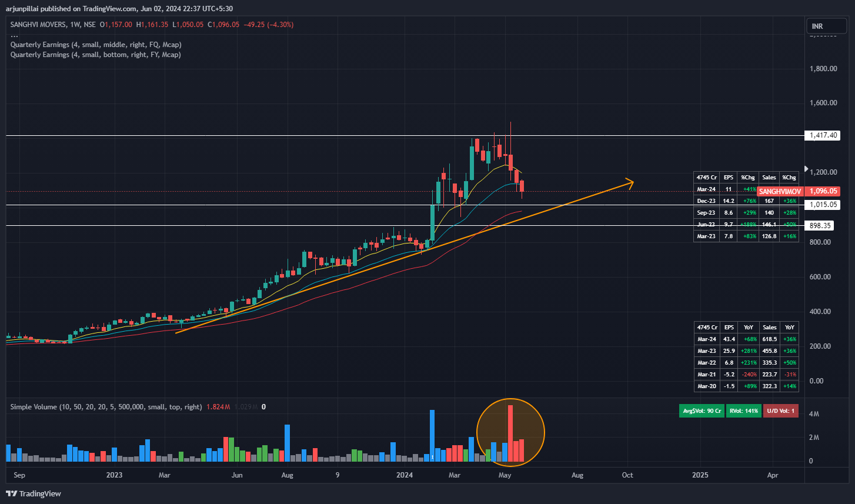855x504 pixels.
Task: Click the +76% EPS change cell
Action: click(x=749, y=201)
